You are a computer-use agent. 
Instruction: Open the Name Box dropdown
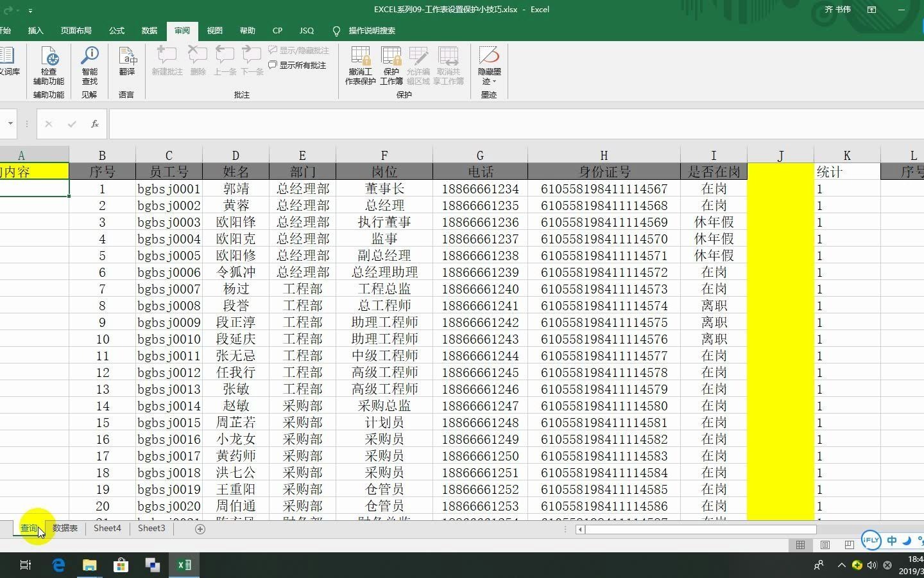pos(9,124)
